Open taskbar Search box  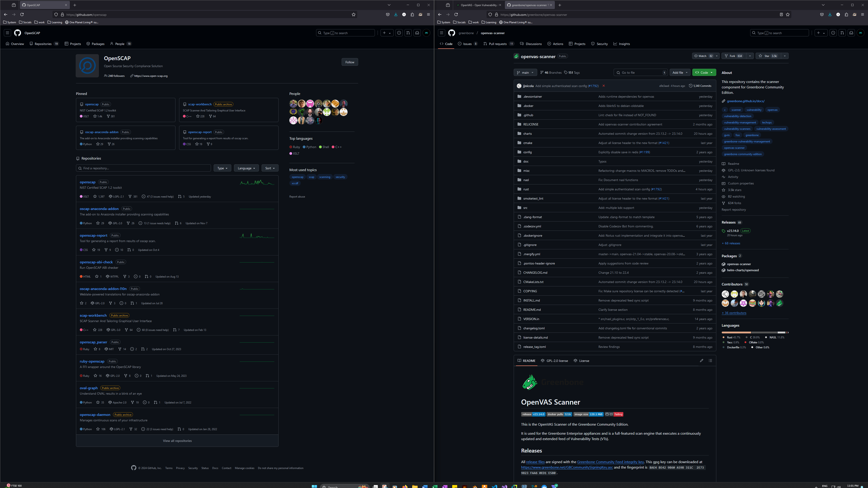[344, 486]
